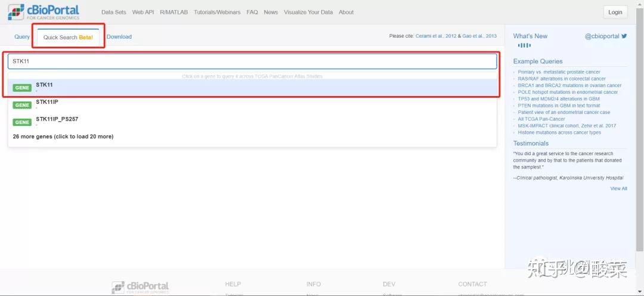Click the GENE badge for STK11IP_PS257
This screenshot has width=644, height=296.
click(22, 122)
